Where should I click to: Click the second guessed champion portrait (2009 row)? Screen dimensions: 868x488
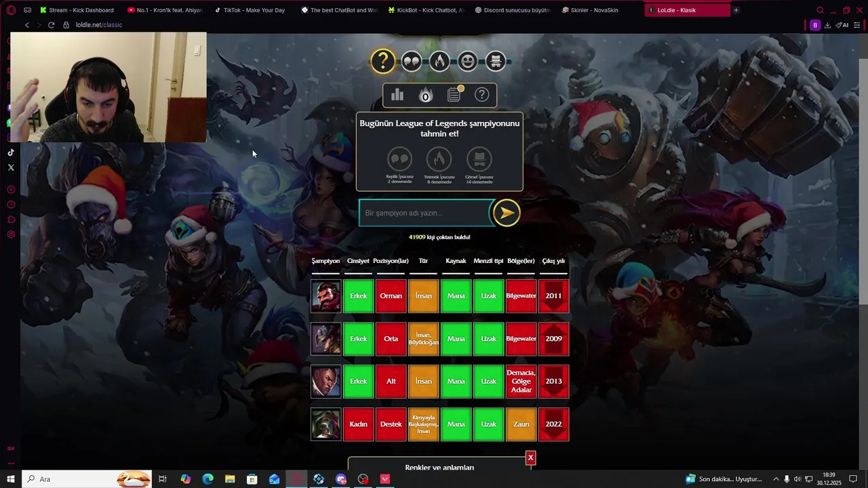tap(325, 339)
